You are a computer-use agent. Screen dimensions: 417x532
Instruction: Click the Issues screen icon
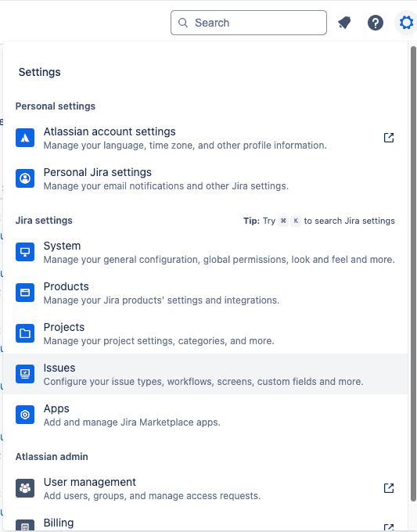pyautogui.click(x=25, y=374)
